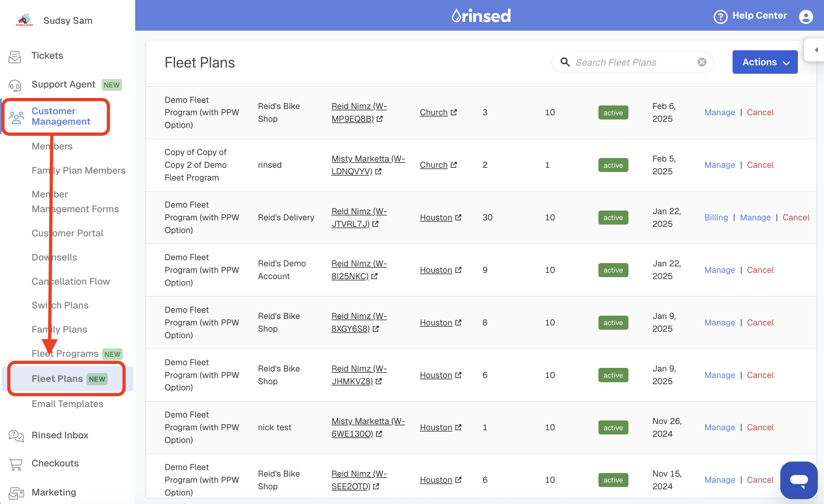
Task: Click the Rinsed logo in header
Action: pyautogui.click(x=481, y=15)
